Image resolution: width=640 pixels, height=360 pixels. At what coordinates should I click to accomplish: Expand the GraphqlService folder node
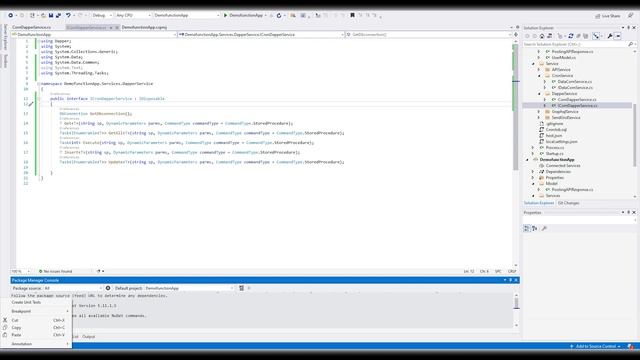click(539, 112)
